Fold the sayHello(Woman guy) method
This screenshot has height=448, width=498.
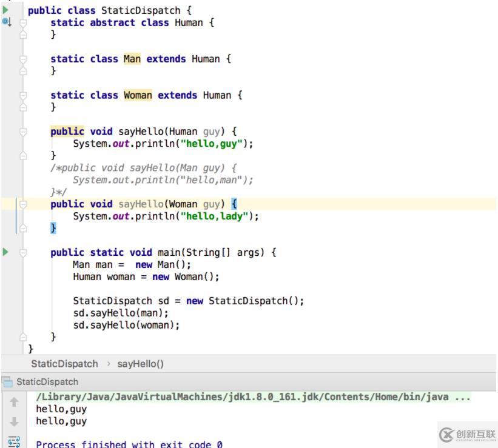pos(23,204)
